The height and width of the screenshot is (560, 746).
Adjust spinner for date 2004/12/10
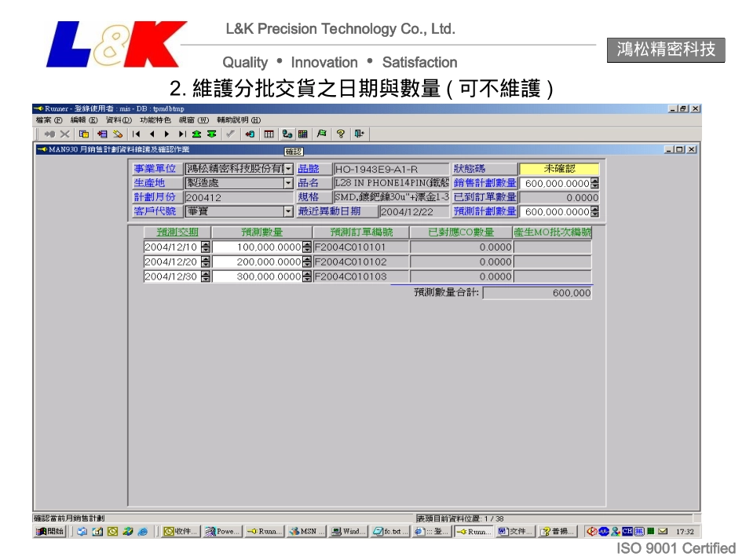click(x=206, y=247)
